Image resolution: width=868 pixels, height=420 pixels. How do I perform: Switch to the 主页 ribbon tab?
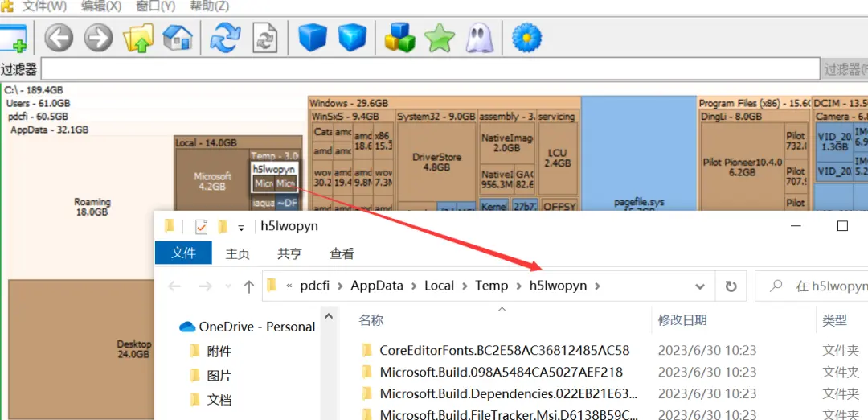(237, 253)
